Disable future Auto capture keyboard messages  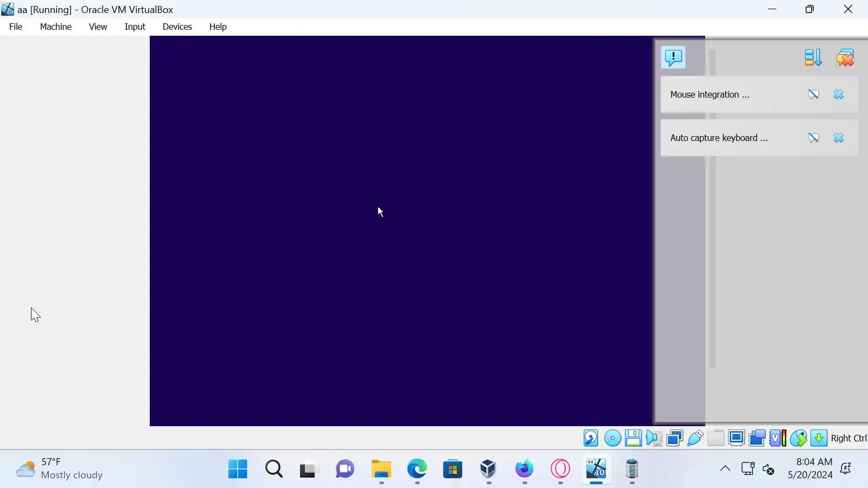pos(813,138)
